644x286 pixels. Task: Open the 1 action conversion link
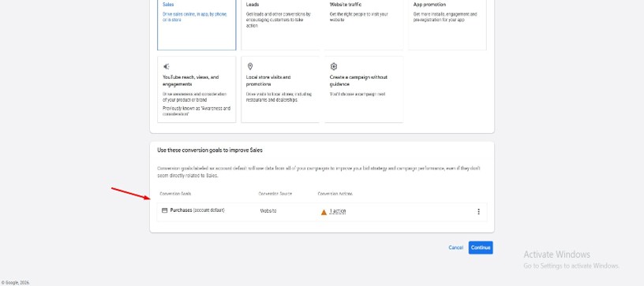pyautogui.click(x=338, y=211)
